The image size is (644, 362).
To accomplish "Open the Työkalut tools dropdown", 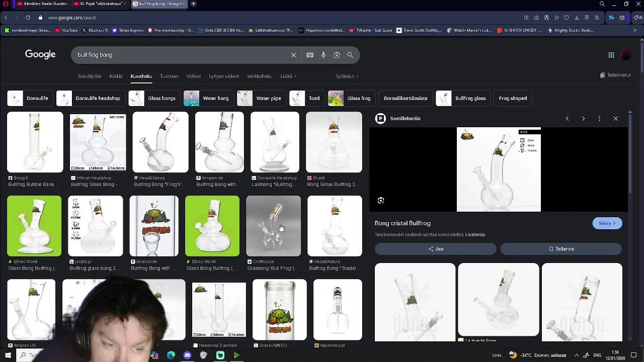I will coord(347,76).
